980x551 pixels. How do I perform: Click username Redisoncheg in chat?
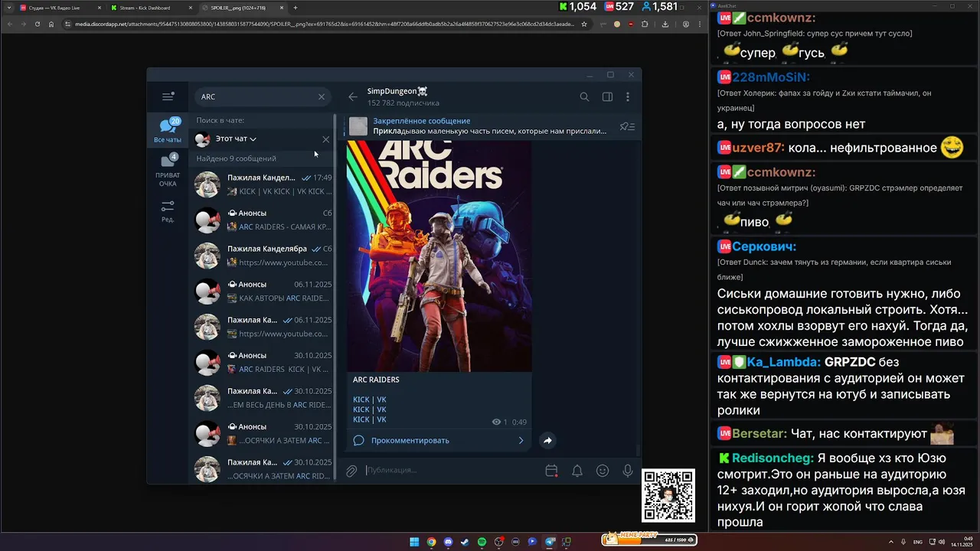(774, 458)
